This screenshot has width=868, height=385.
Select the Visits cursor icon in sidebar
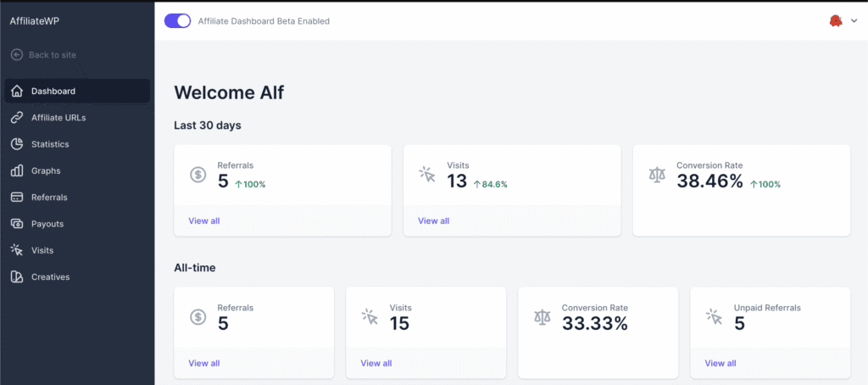click(x=16, y=250)
